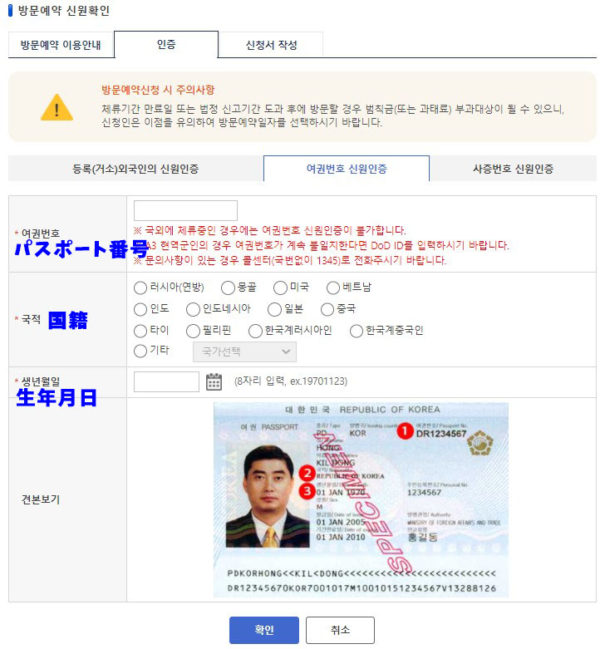The height and width of the screenshot is (649, 600).
Task: Open the birth date calendar picker
Action: tap(214, 382)
